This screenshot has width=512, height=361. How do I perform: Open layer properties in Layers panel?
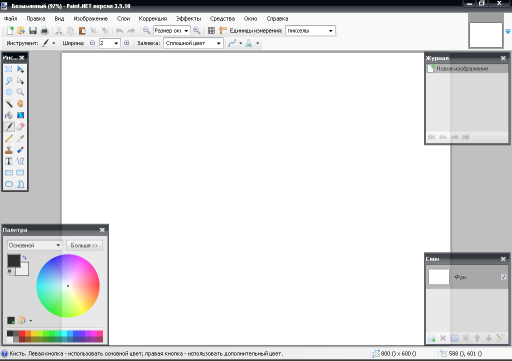(x=500, y=338)
